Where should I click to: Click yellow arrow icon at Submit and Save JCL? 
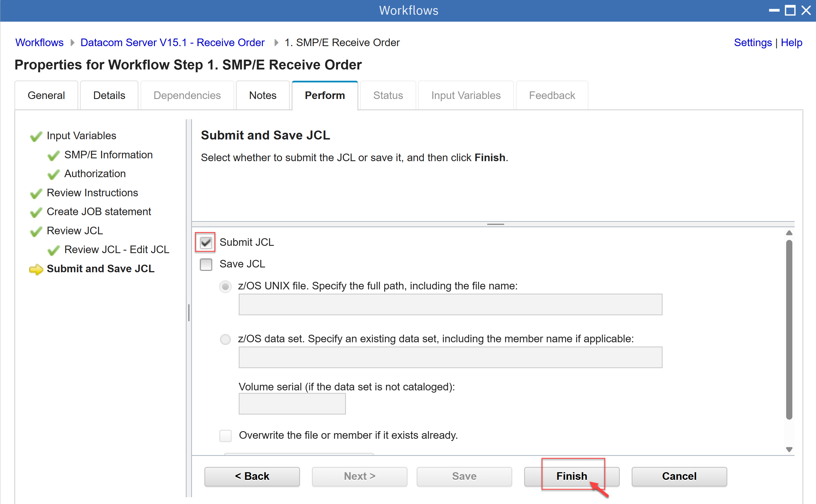point(36,269)
